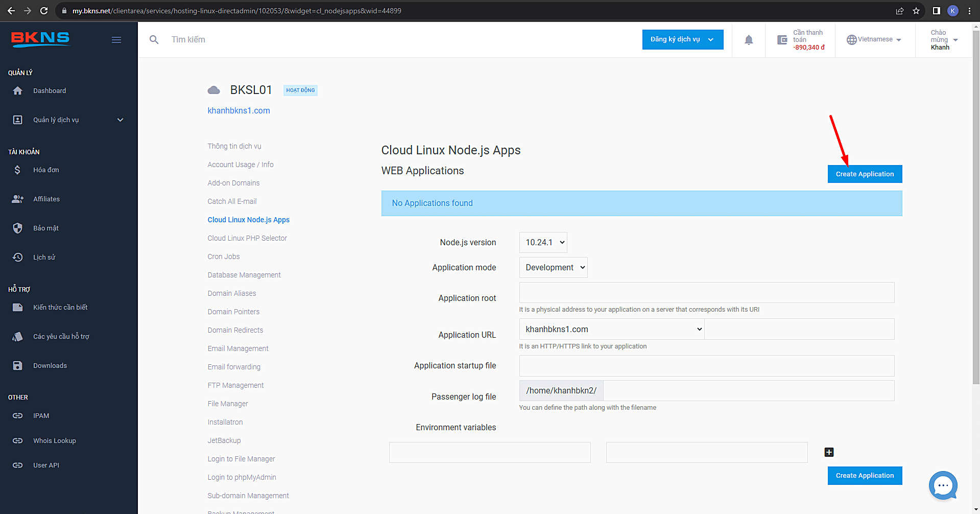980x514 pixels.
Task: Collapse sidebar with hamburger menu icon
Action: (x=116, y=40)
